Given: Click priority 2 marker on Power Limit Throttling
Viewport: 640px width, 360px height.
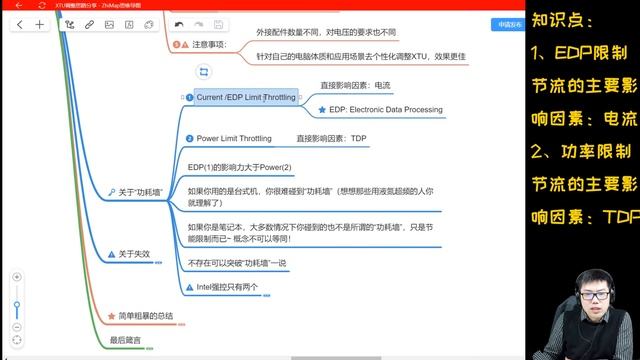Looking at the screenshot, I should coord(189,139).
